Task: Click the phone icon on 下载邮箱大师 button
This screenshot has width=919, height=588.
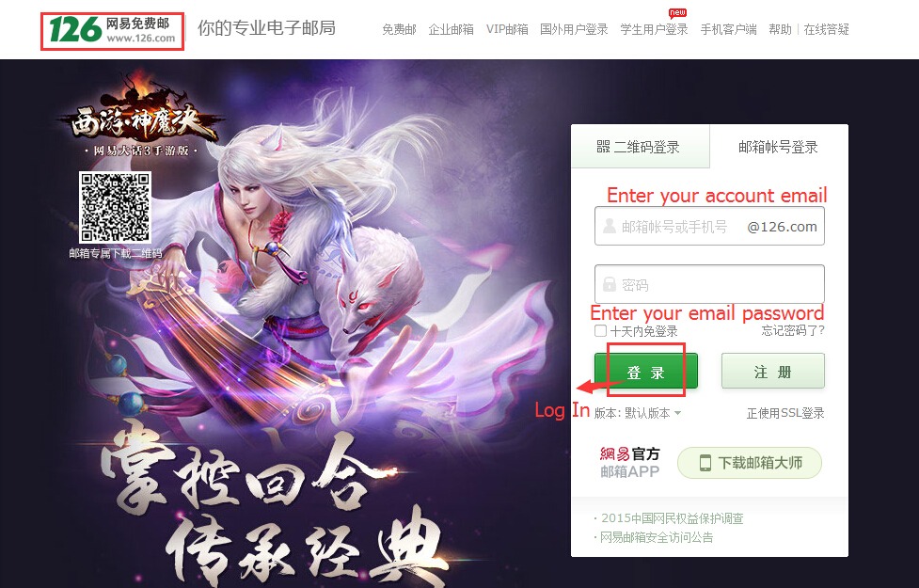Action: point(705,463)
